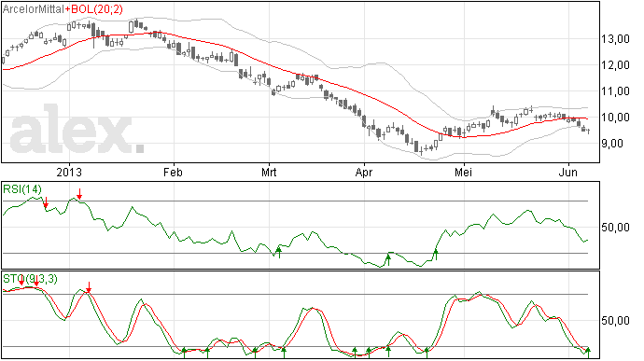This screenshot has height=361, width=644.
Task: Click the RSI(14) panel label
Action: [x=22, y=189]
